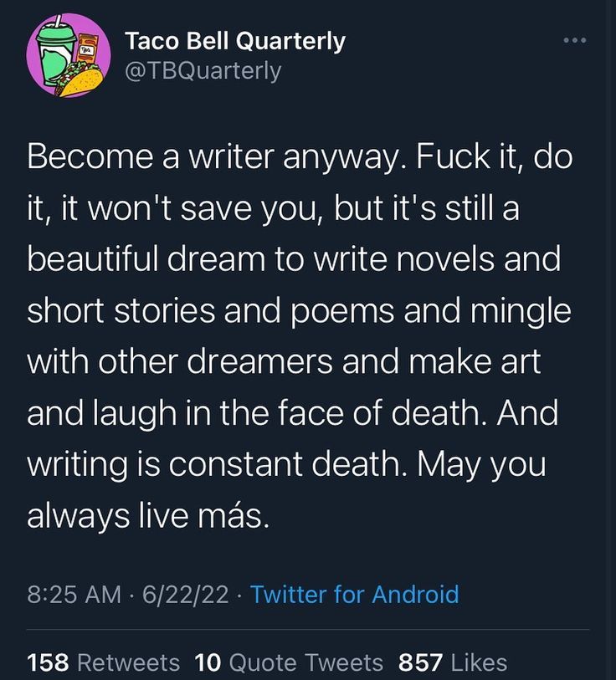The width and height of the screenshot is (616, 680).
Task: Click the Taco Bell Quarterly profile avatar
Action: tap(69, 57)
